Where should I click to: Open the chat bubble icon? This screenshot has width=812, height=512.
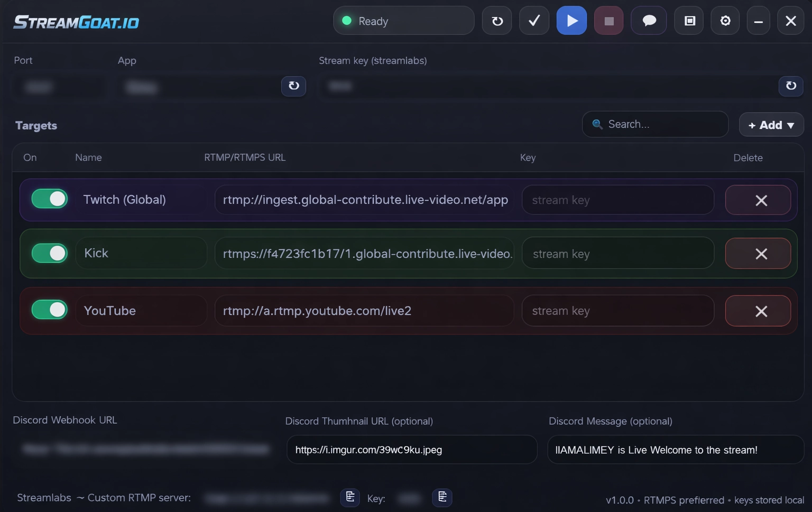click(649, 21)
